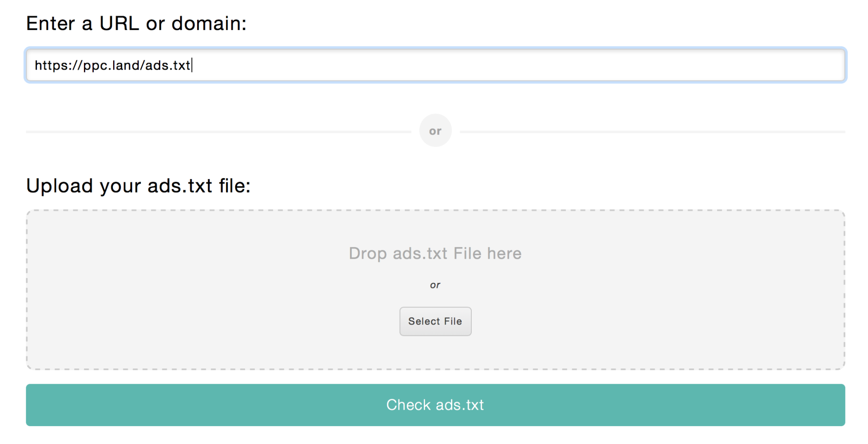Click the URL or domain input field
This screenshot has width=868, height=444.
435,65
